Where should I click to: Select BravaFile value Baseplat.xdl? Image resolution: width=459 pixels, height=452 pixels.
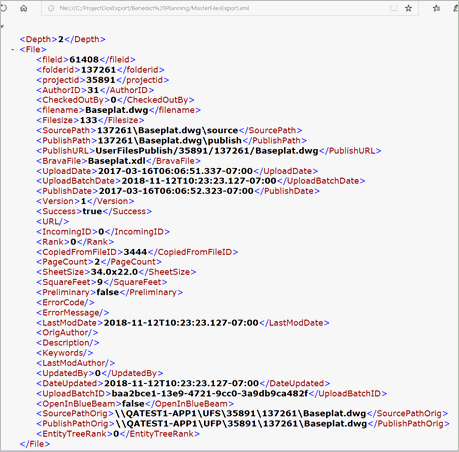[x=117, y=161]
